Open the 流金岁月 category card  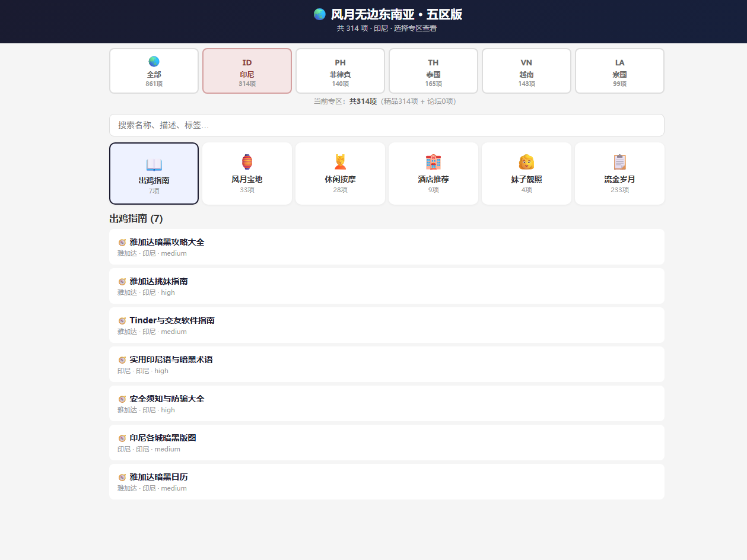tap(619, 173)
